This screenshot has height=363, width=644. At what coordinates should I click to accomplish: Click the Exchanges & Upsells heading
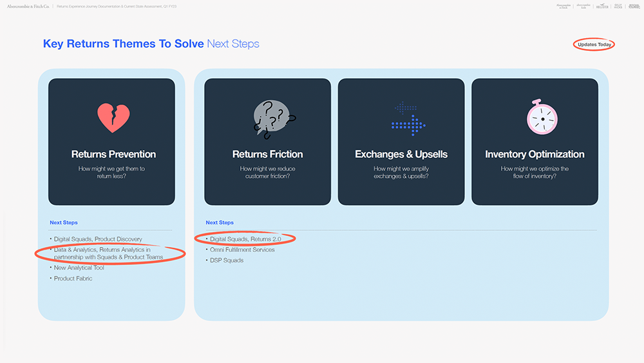(x=401, y=154)
